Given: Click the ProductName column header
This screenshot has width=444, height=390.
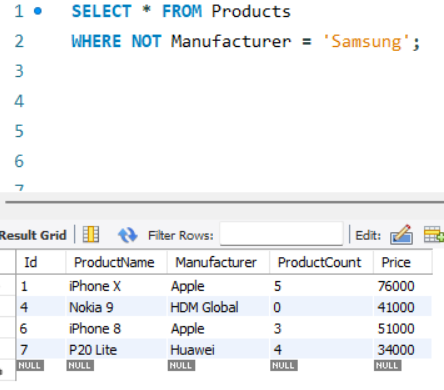Looking at the screenshot, I should pyautogui.click(x=116, y=262).
